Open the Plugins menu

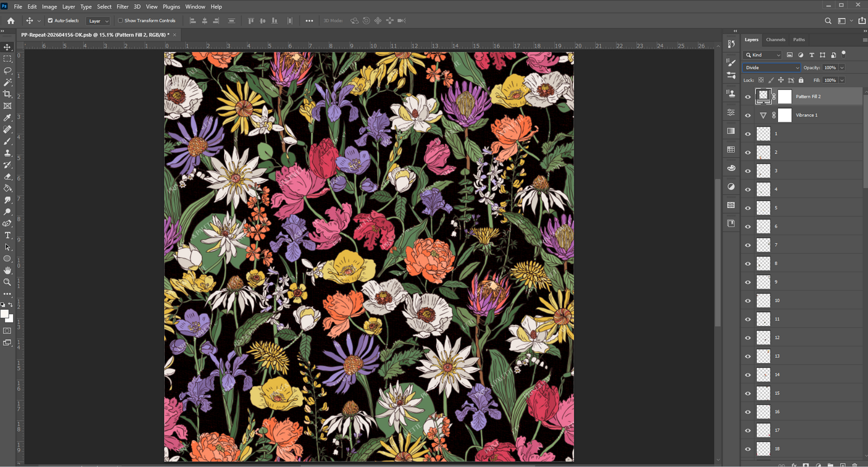171,7
